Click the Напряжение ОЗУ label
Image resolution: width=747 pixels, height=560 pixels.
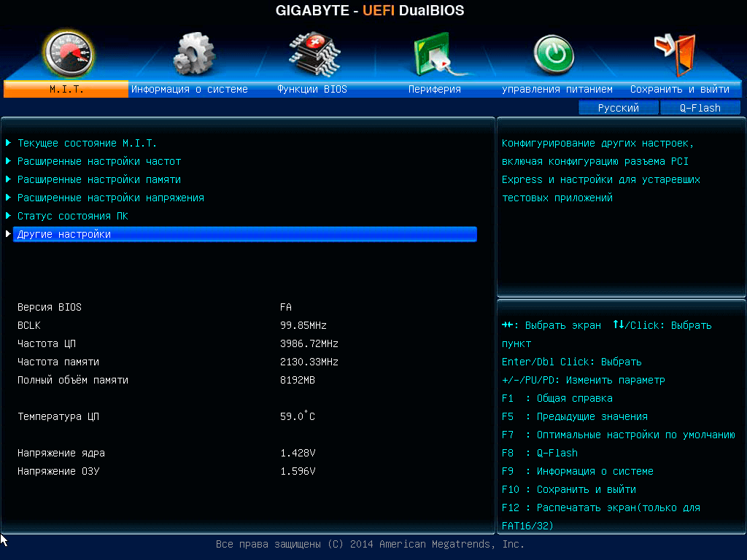click(58, 471)
